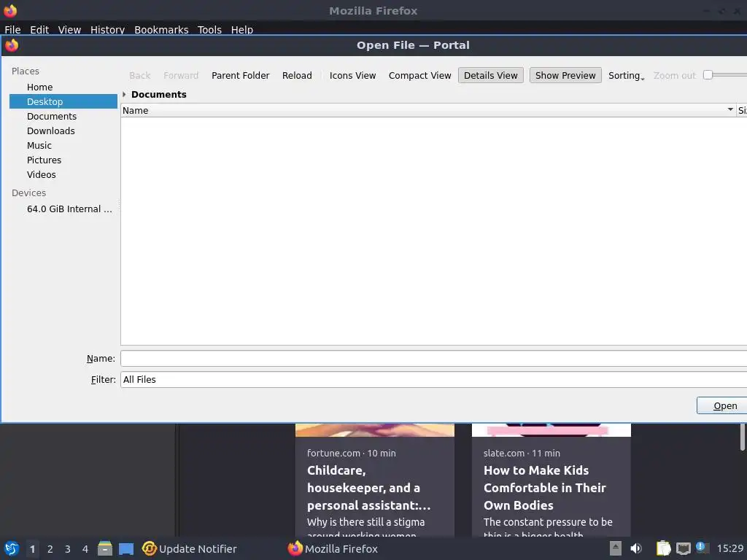Open the file manager icon in the taskbar
The height and width of the screenshot is (560, 747).
(x=105, y=548)
